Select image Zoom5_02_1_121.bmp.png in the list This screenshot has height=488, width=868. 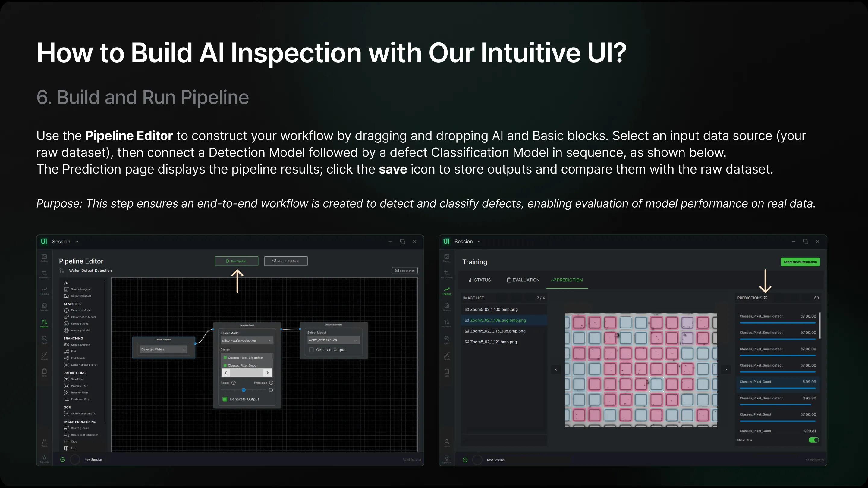click(x=504, y=342)
